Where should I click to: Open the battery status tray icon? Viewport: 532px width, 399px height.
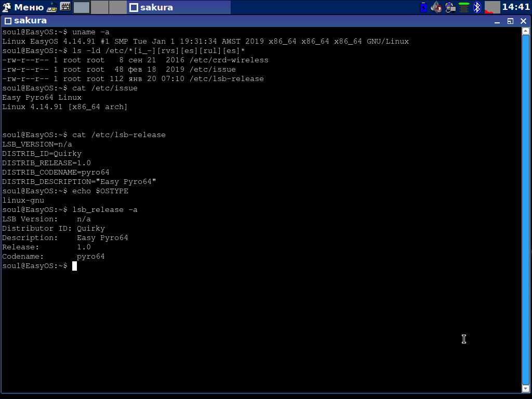pyautogui.click(x=423, y=7)
